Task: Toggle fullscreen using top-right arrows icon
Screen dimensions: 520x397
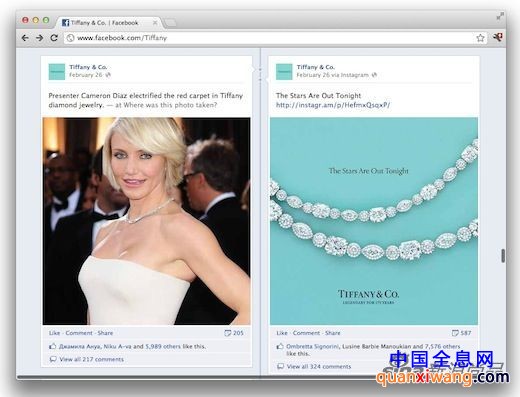Action: click(x=500, y=16)
